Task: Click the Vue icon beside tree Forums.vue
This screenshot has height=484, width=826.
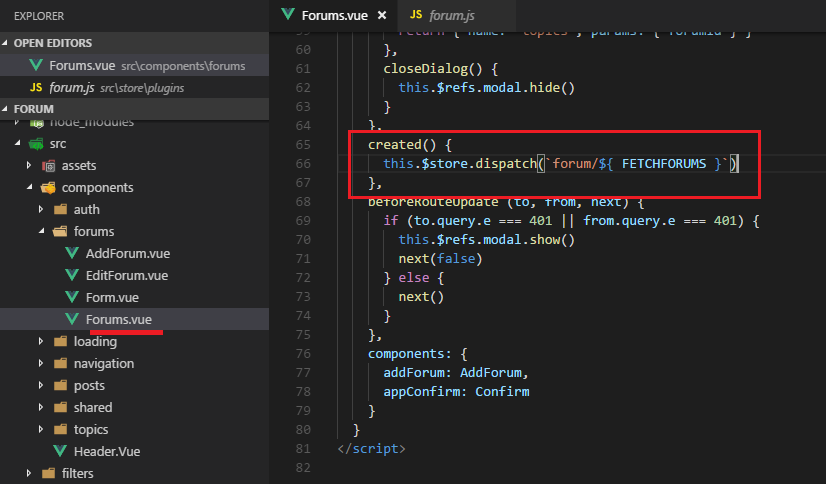Action: (72, 319)
